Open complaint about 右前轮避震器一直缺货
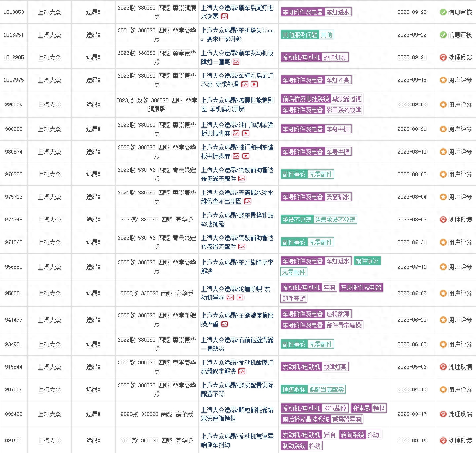The width and height of the screenshot is (476, 453). pyautogui.click(x=237, y=344)
